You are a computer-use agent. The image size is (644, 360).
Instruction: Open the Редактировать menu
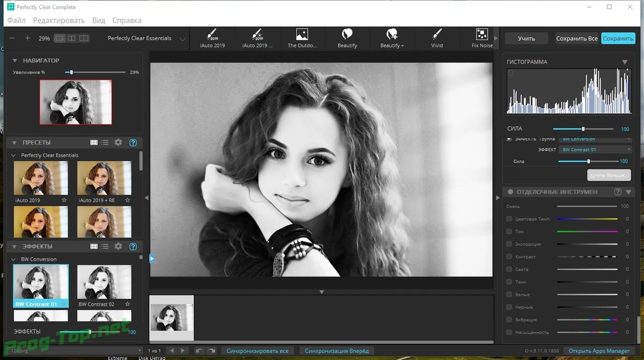coord(59,20)
